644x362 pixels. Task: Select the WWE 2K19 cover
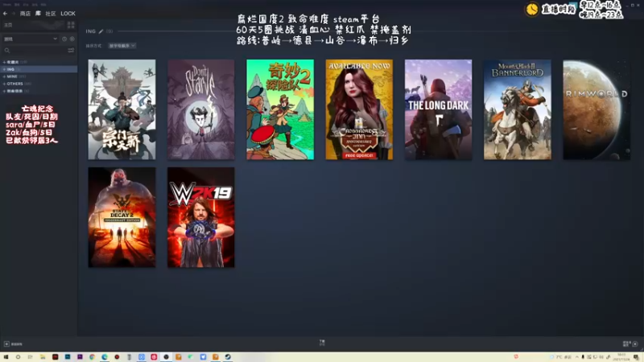(x=201, y=217)
